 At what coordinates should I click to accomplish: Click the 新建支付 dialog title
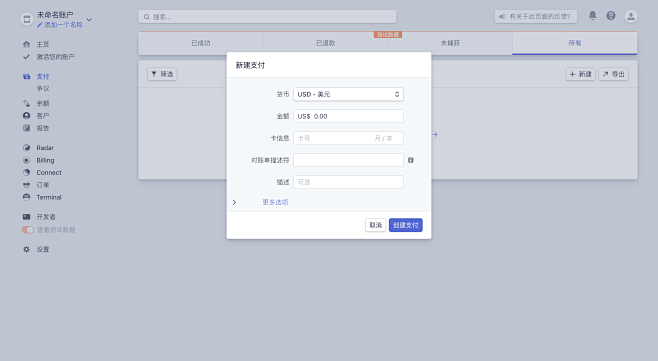250,65
